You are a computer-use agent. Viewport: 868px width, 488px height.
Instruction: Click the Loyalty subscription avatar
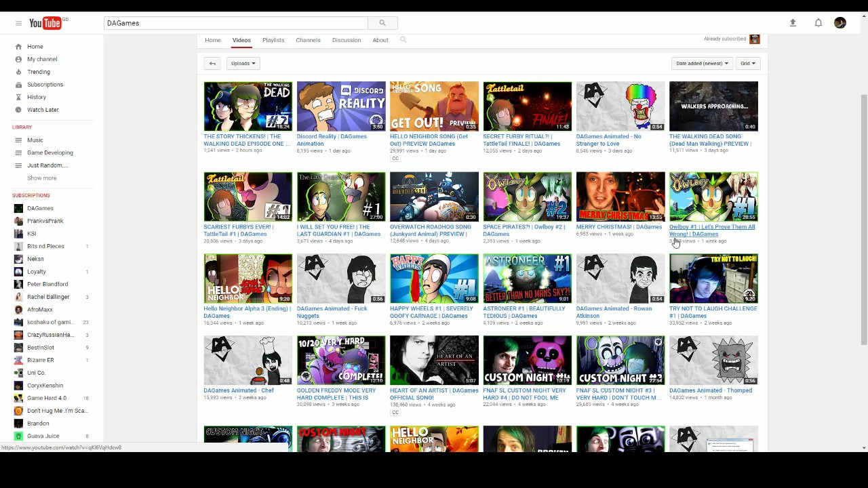pyautogui.click(x=18, y=272)
